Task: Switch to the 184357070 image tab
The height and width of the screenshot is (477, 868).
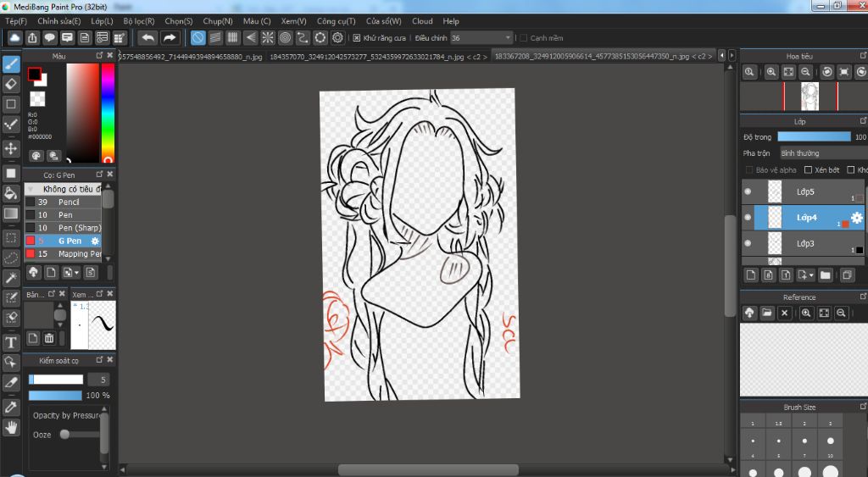Action: tap(379, 57)
